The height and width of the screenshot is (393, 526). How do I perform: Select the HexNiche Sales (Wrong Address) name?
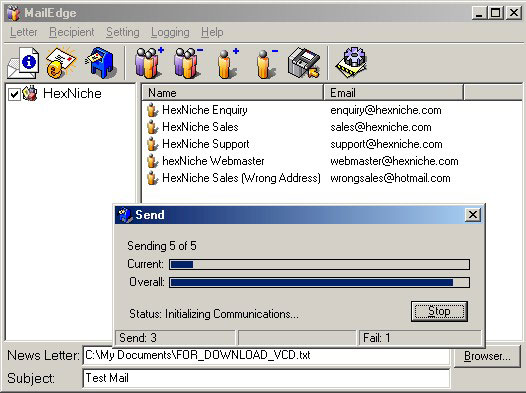point(241,178)
